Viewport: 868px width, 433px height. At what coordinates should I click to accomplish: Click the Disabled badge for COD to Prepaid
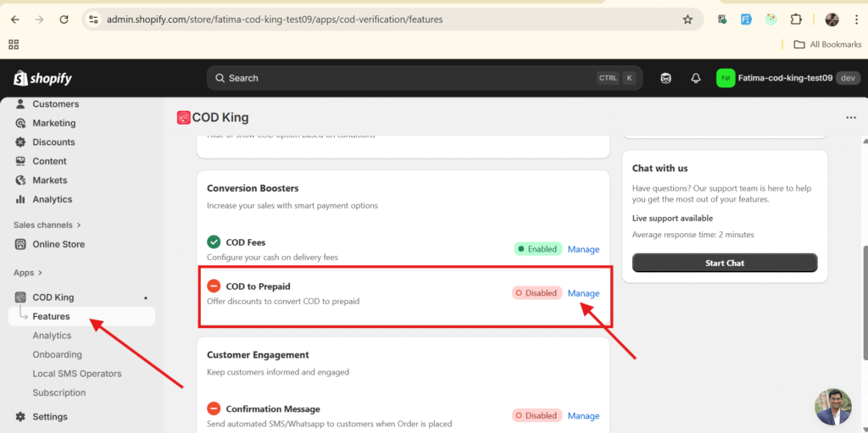coord(536,293)
